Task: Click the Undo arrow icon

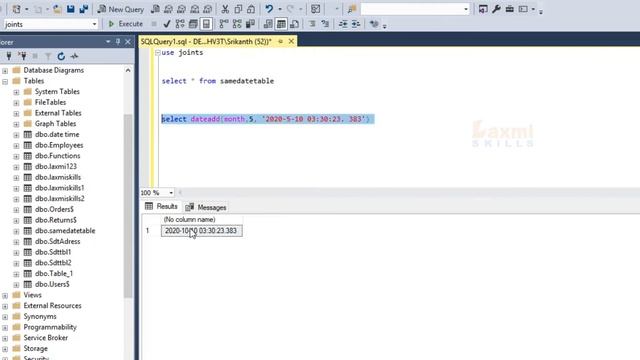Action: (x=269, y=9)
